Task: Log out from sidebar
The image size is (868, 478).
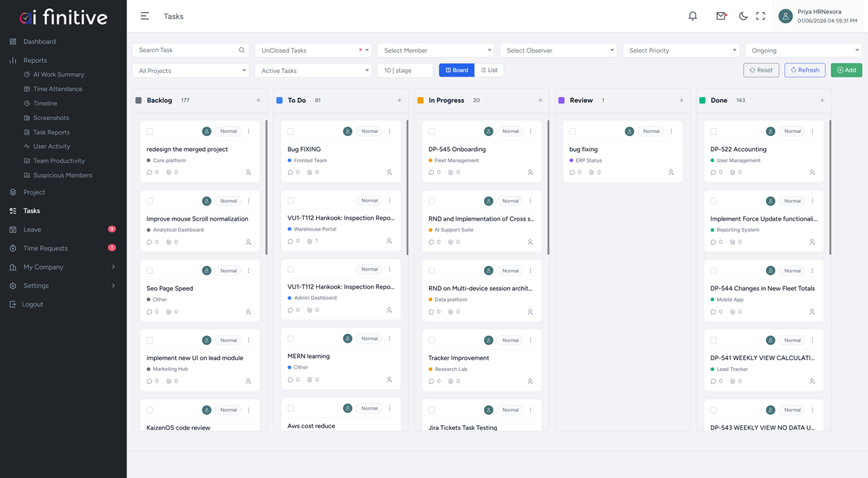Action: [33, 304]
